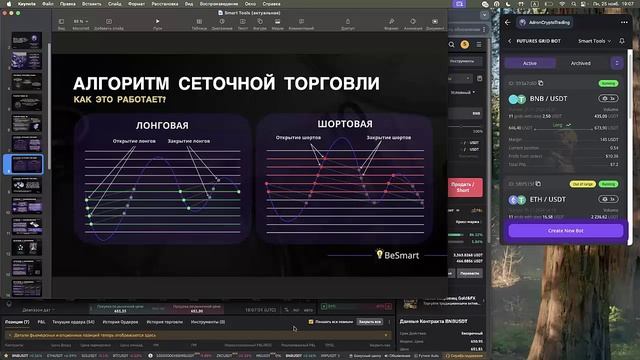This screenshot has height=360, width=640.
Task: Dismiss the yellow notice banner
Action: (386, 335)
